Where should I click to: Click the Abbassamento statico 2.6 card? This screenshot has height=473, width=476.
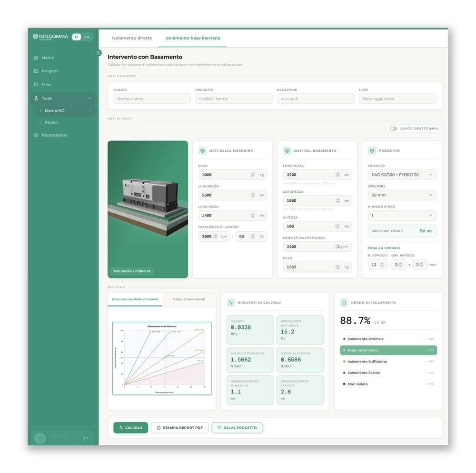coord(300,390)
